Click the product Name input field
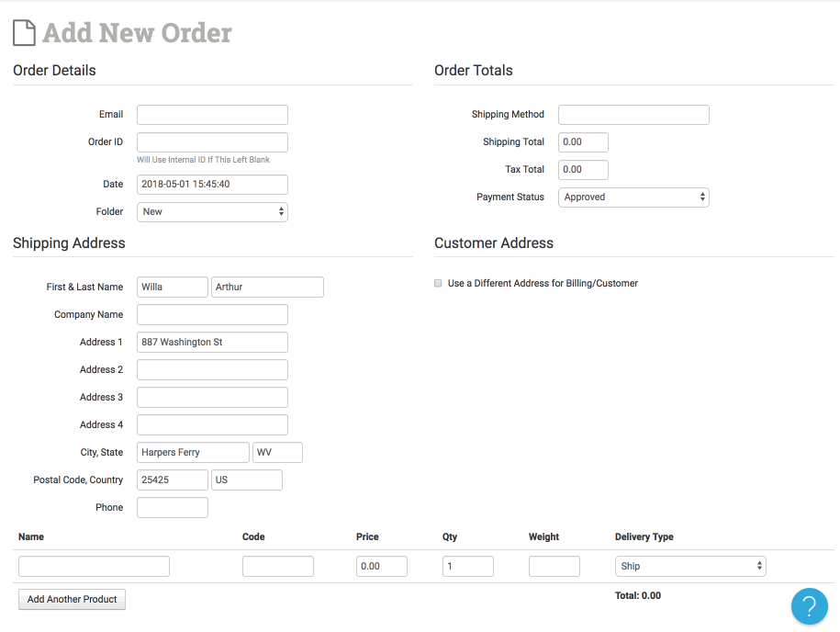The width and height of the screenshot is (840, 632). (x=94, y=567)
